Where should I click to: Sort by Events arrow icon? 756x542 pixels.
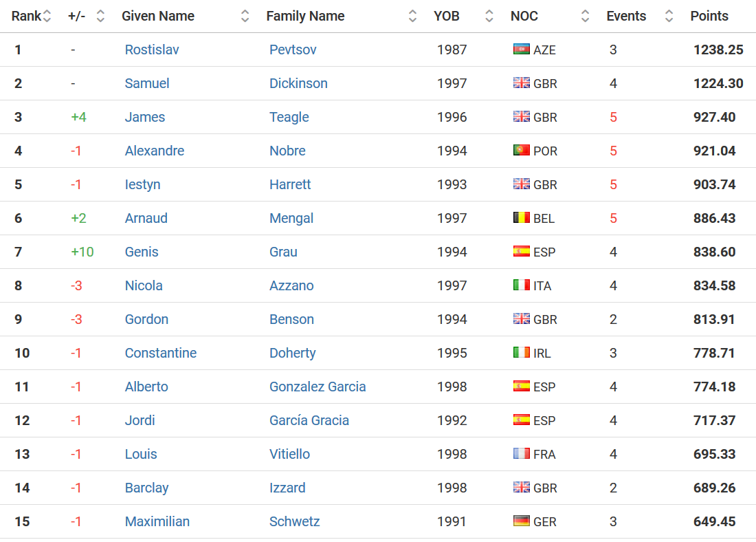[669, 16]
